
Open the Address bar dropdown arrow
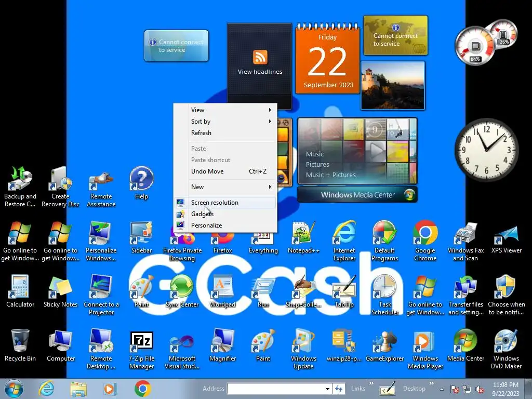327,389
